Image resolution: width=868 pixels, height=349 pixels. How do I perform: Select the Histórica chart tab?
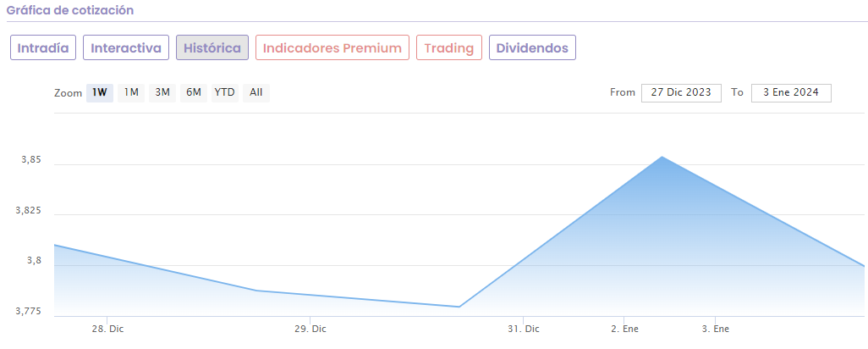212,48
